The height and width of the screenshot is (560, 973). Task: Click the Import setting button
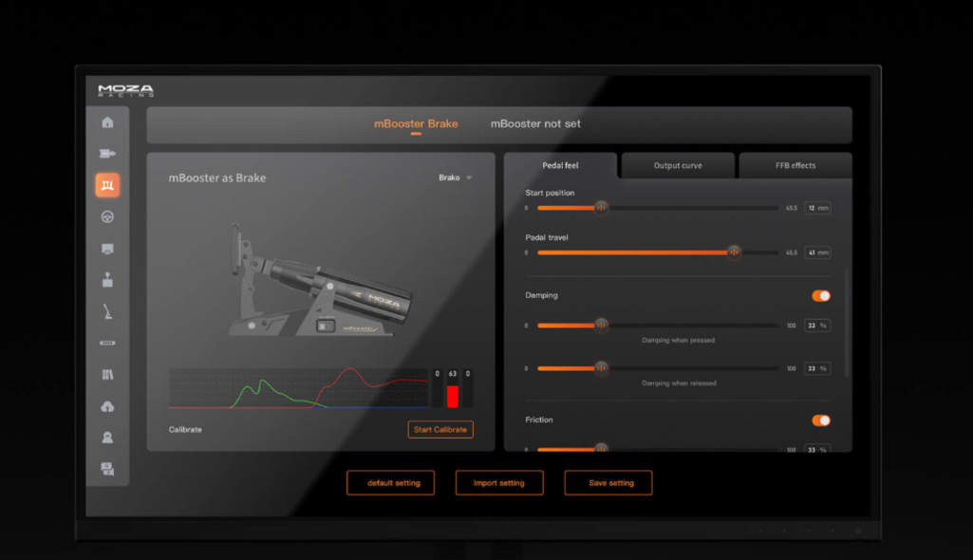(499, 482)
